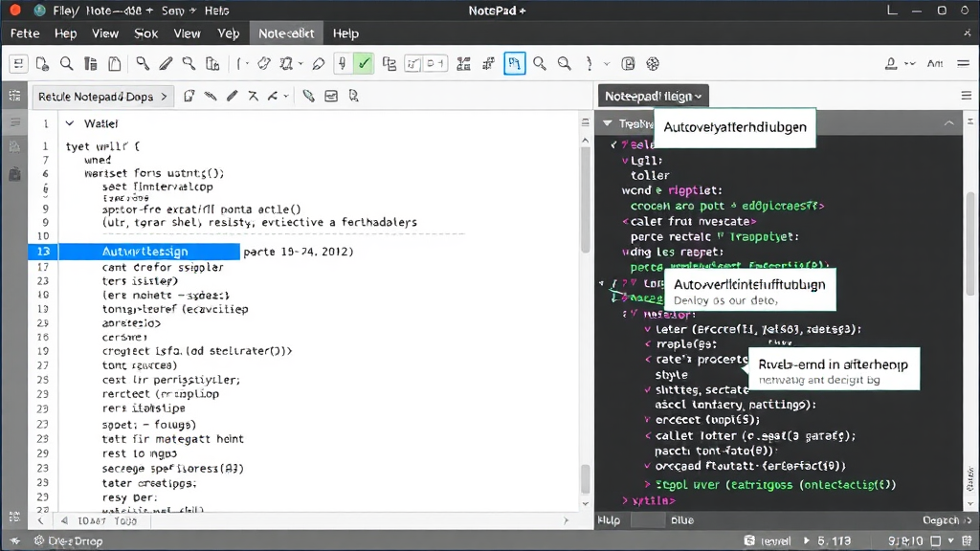Open the Notepad! fleign dropdown

653,97
